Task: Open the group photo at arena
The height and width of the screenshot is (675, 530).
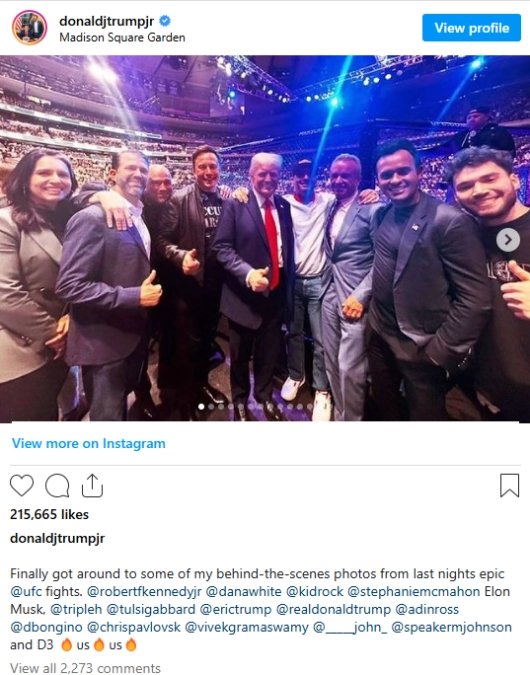Action: 265,238
